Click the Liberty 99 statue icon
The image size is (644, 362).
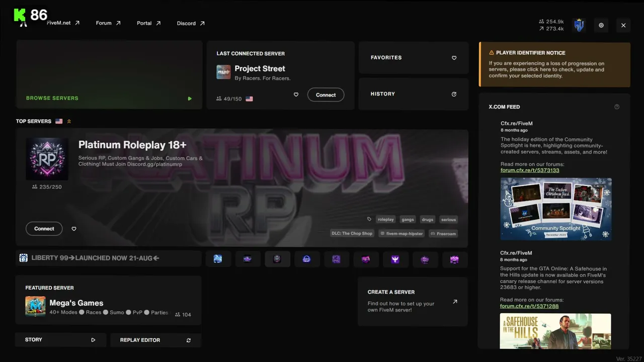(23, 258)
